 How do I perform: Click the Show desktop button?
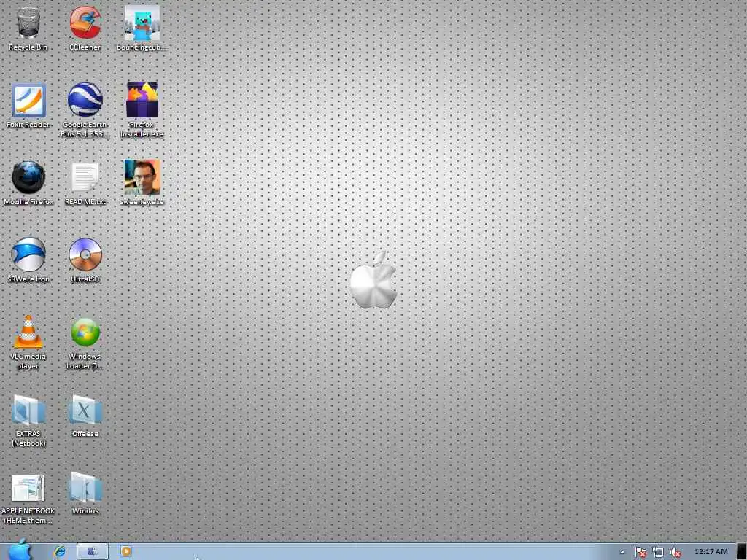(x=742, y=551)
